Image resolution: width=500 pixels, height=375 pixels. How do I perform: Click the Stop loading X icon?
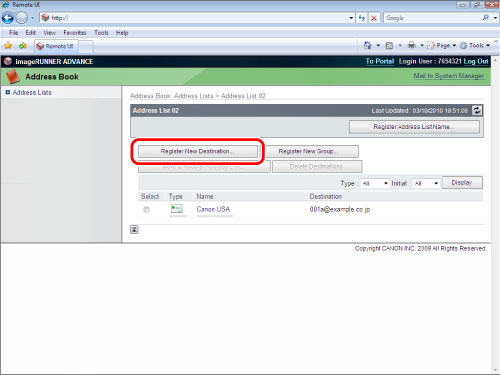(x=374, y=18)
